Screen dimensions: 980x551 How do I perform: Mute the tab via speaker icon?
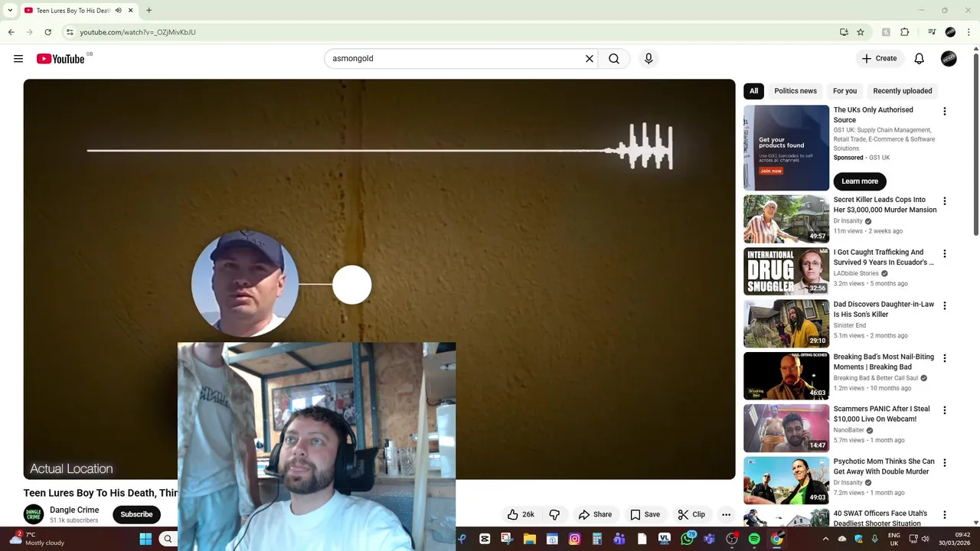(118, 11)
